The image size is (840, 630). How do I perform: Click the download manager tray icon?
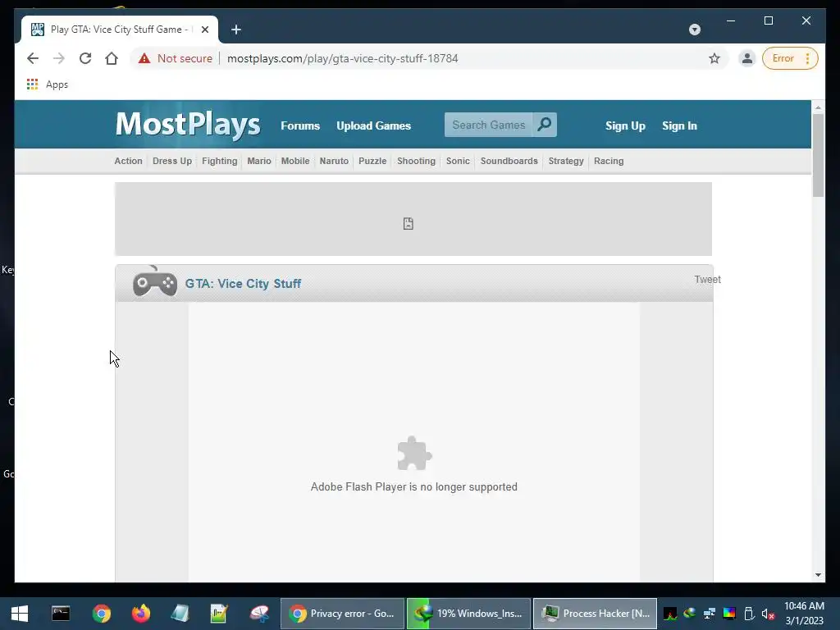pos(689,614)
